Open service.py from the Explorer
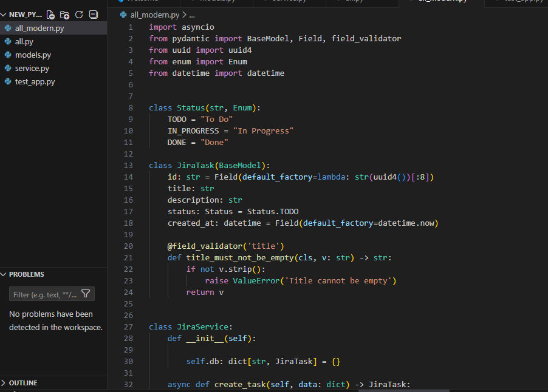Screen dimensions: 548x392 pos(32,68)
